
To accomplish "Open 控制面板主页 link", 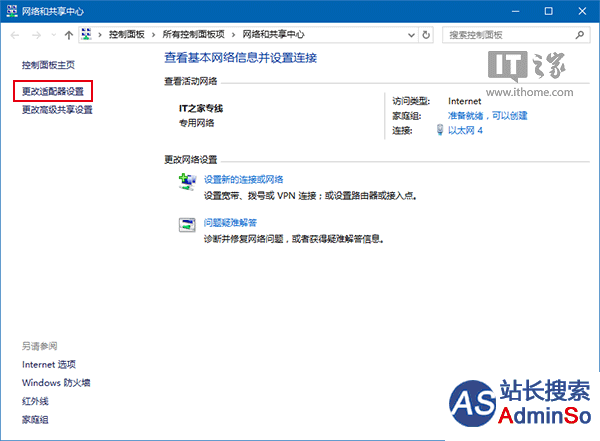I will [48, 65].
